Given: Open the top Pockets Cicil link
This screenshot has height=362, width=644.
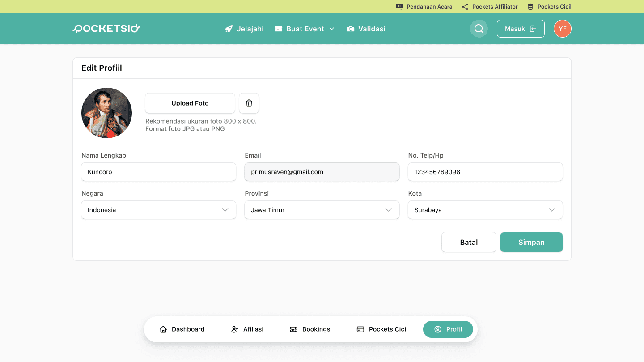Looking at the screenshot, I should [549, 7].
